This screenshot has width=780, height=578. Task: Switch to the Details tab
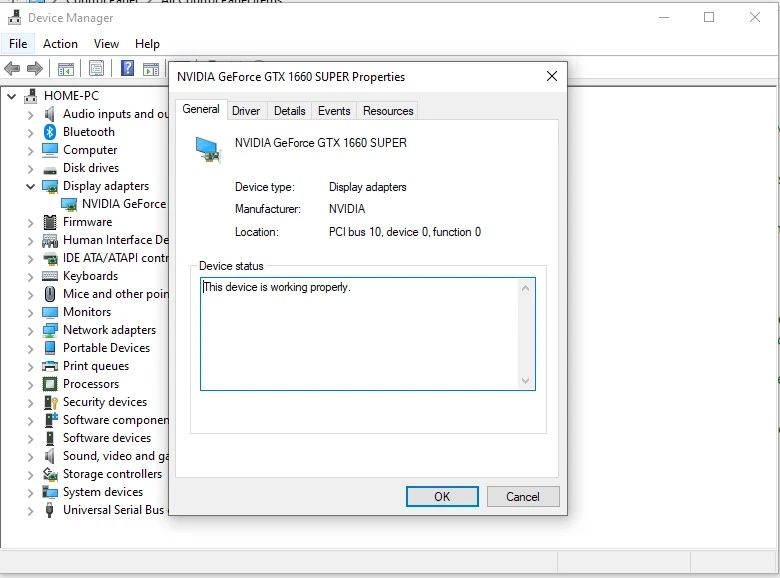[290, 110]
